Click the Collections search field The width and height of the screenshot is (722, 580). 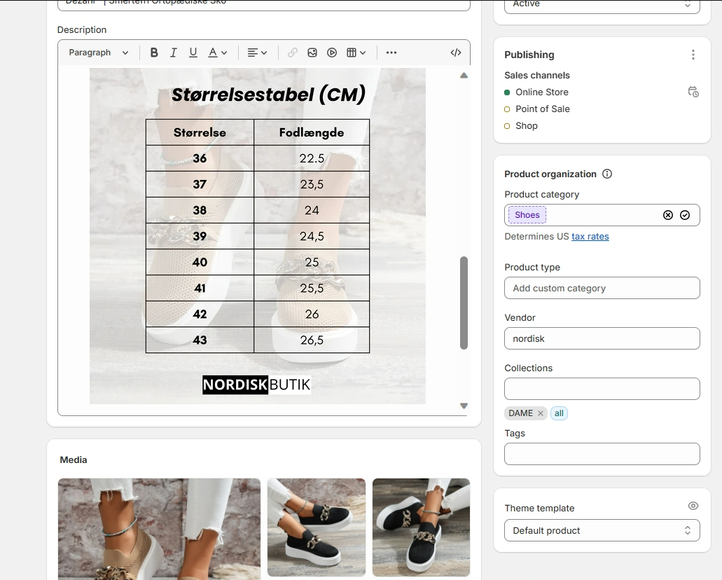(602, 389)
